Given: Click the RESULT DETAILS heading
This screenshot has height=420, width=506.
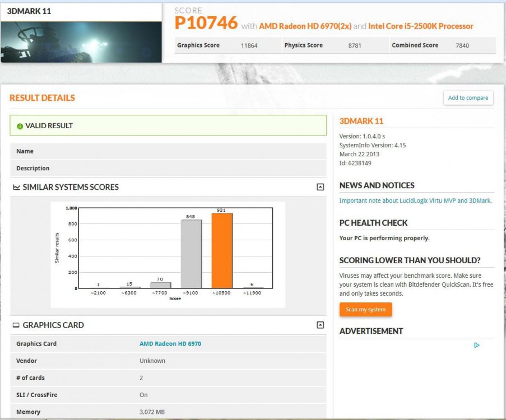Looking at the screenshot, I should pyautogui.click(x=42, y=98).
